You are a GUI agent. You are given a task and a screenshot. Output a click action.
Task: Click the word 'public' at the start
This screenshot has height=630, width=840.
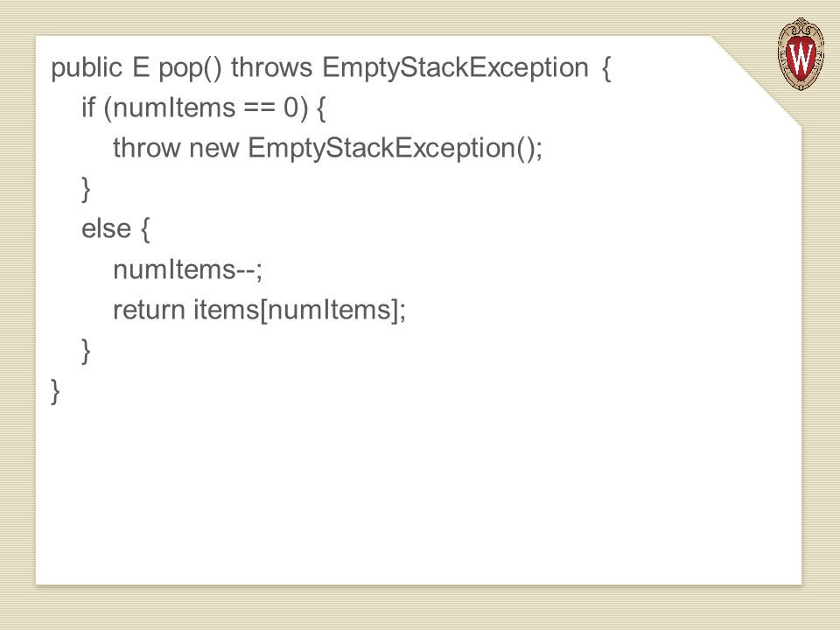(87, 68)
